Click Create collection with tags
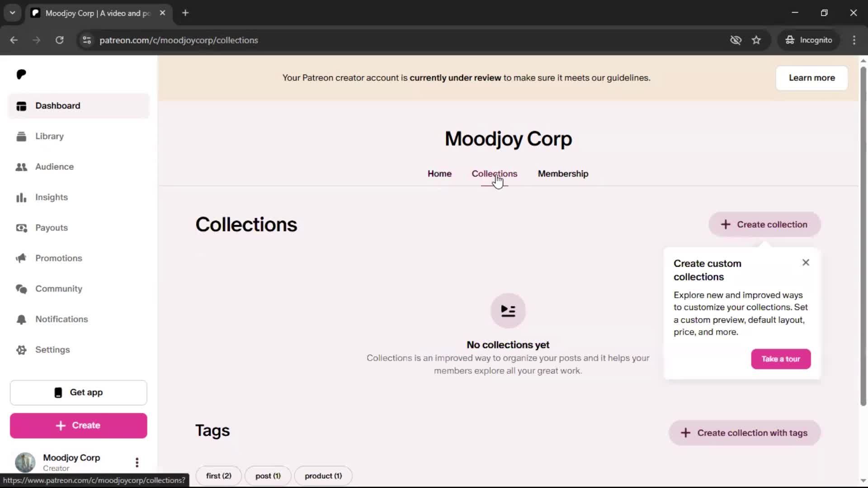 (745, 433)
